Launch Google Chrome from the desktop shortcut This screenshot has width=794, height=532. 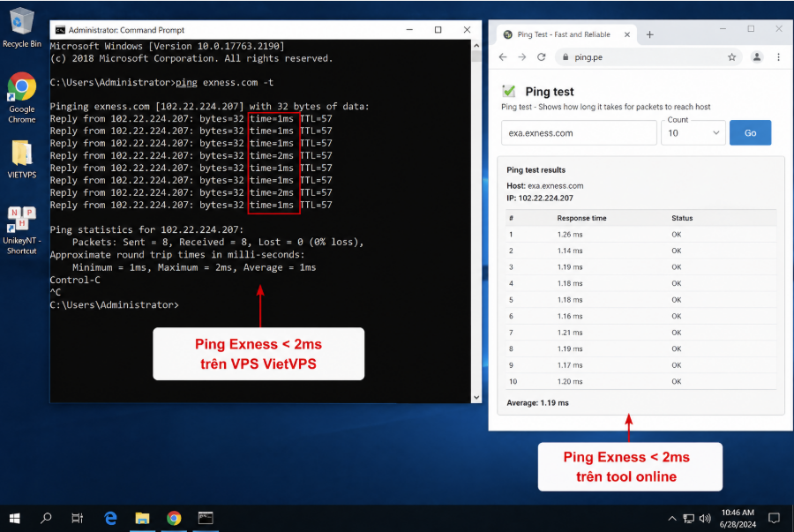click(22, 98)
